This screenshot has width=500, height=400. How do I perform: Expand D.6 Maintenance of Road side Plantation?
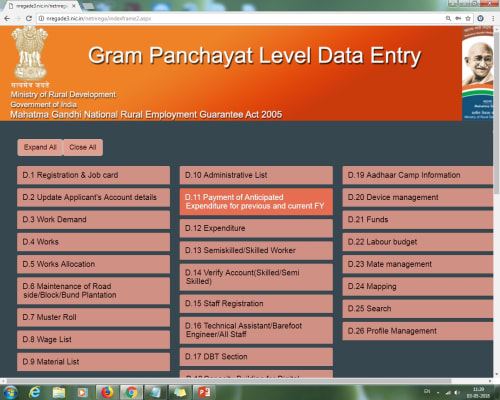coord(93,291)
